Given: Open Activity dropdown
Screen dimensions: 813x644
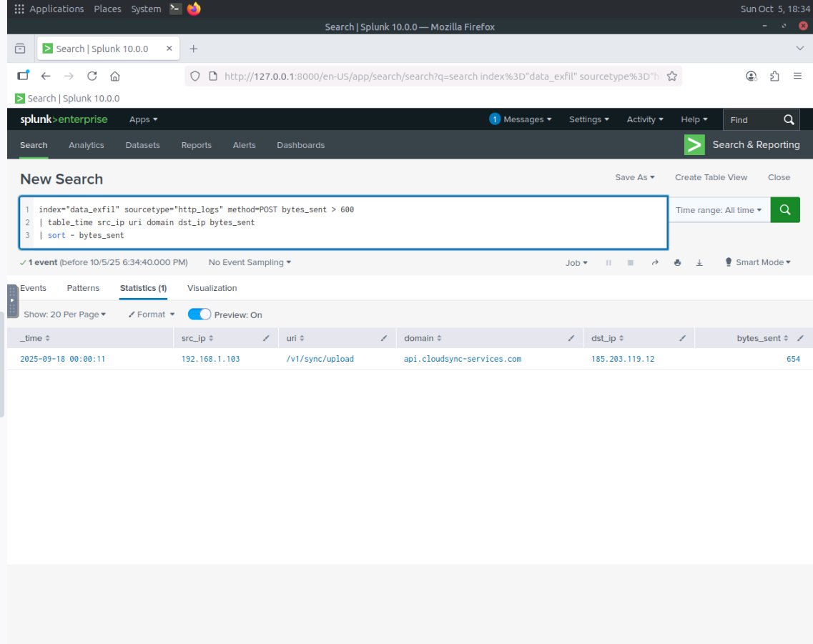Looking at the screenshot, I should (x=645, y=119).
